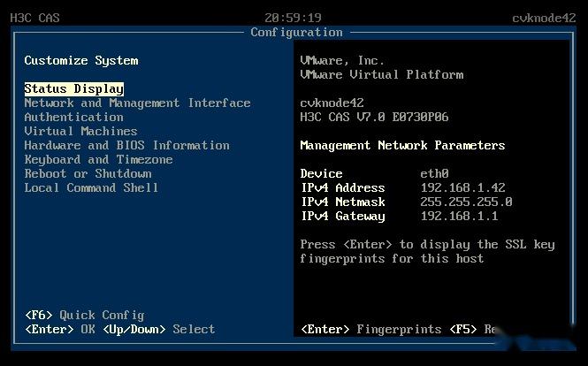Click the F6 Quick Config hint

click(x=84, y=315)
